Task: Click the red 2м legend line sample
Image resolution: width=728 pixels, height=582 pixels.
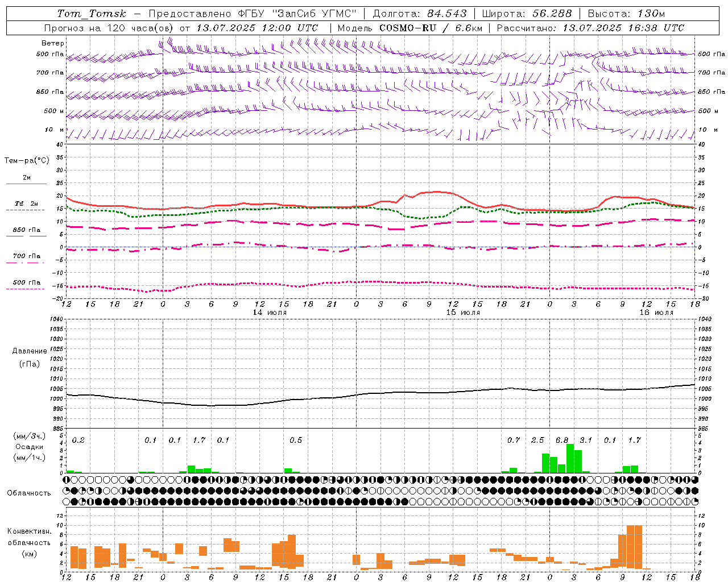Action: (x=26, y=184)
